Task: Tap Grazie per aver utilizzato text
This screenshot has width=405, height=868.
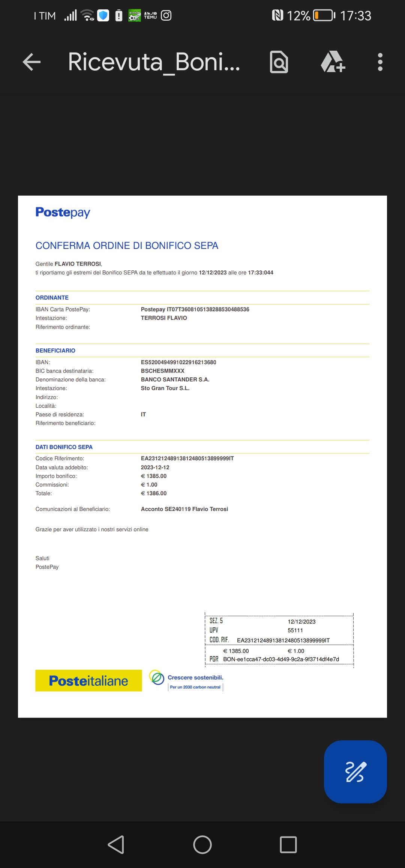Action: pyautogui.click(x=92, y=529)
